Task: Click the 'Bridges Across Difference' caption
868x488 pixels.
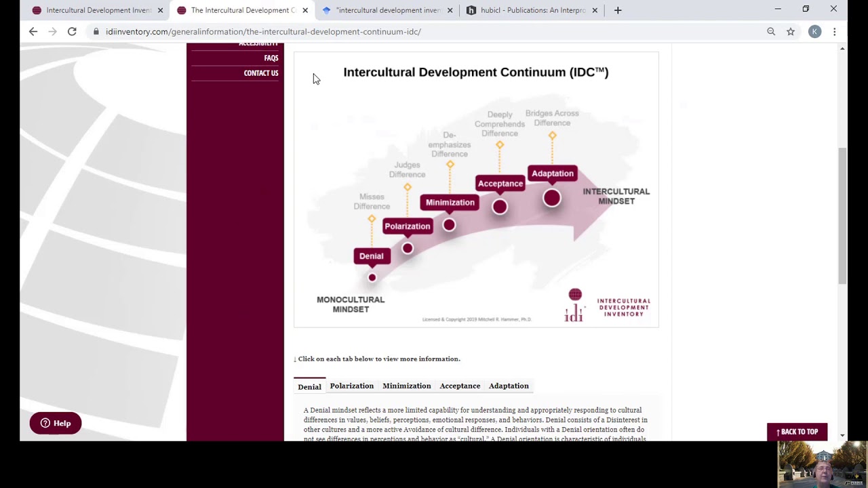Action: [552, 118]
